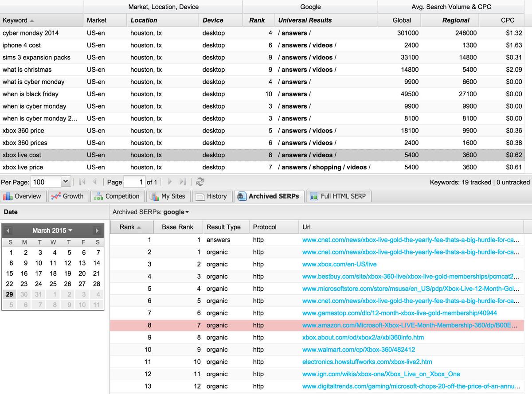Open the March 2015 month picker
Screen dimensions: 532x394
pyautogui.click(x=52, y=230)
